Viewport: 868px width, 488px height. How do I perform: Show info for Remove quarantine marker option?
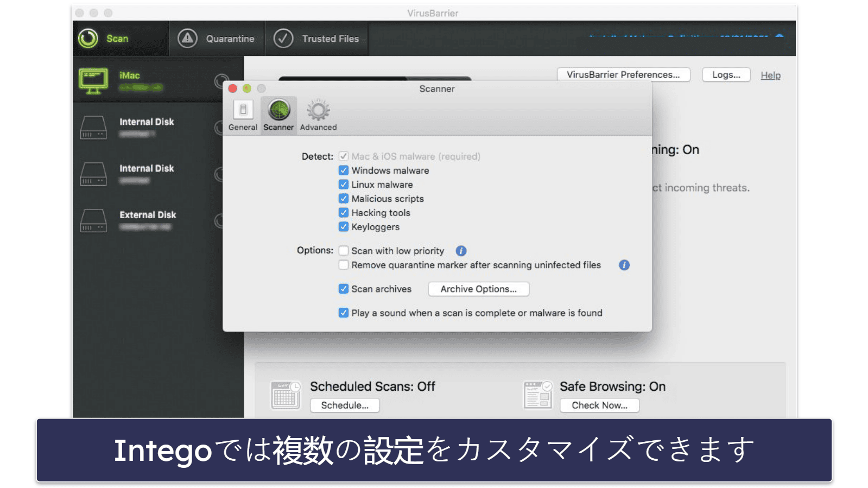[624, 265]
